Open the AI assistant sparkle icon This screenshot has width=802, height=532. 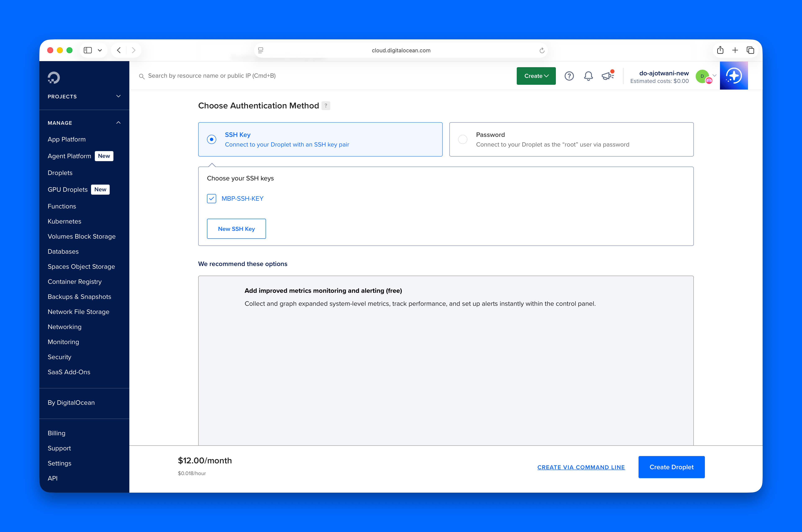[x=734, y=75]
